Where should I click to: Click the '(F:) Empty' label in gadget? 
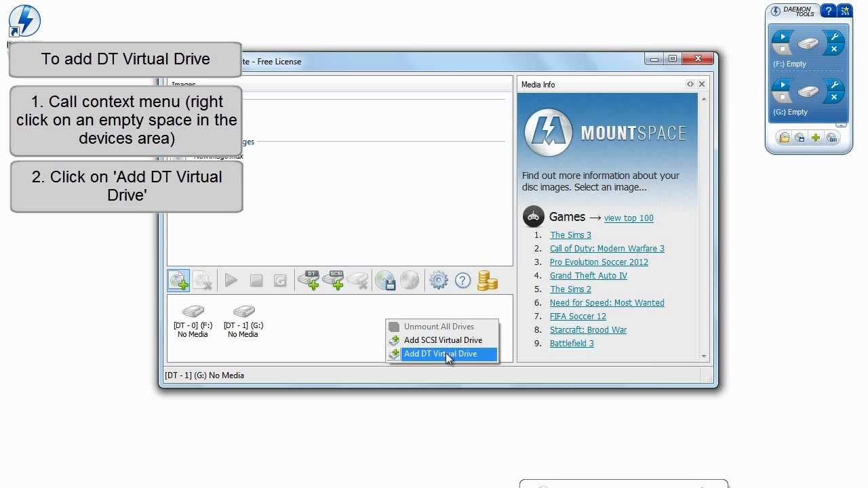pos(790,64)
